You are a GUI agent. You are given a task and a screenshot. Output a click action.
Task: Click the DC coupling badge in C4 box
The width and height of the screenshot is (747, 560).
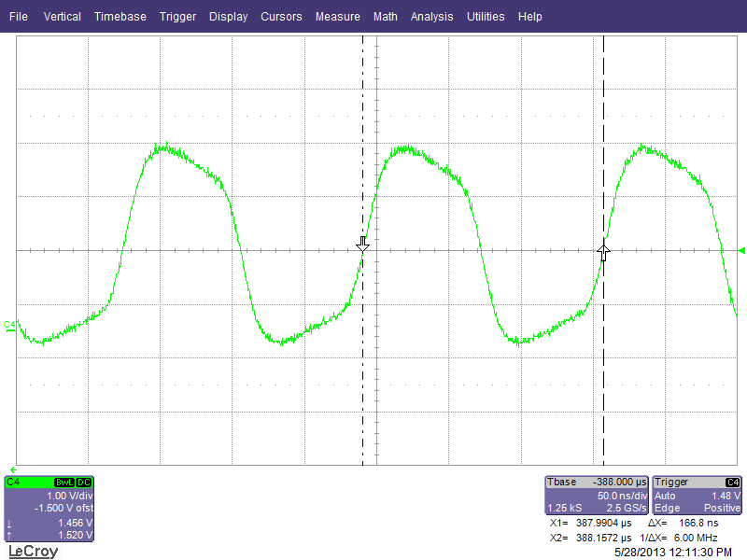84,483
